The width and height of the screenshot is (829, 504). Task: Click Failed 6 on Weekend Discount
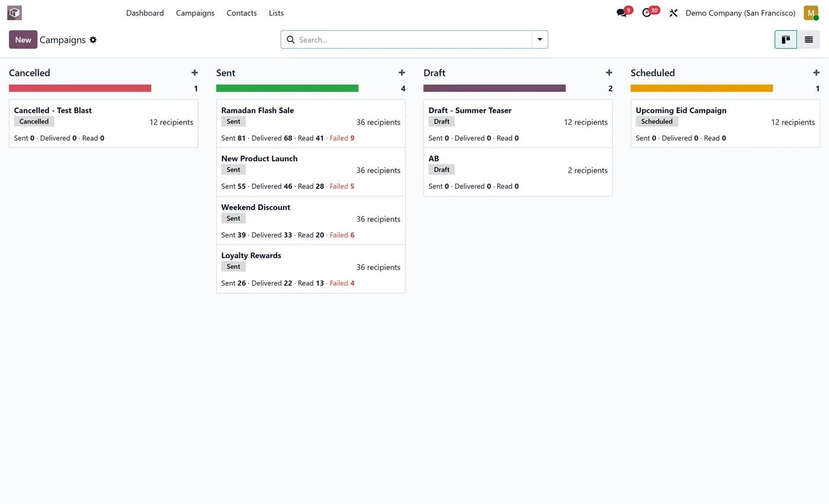pos(342,235)
